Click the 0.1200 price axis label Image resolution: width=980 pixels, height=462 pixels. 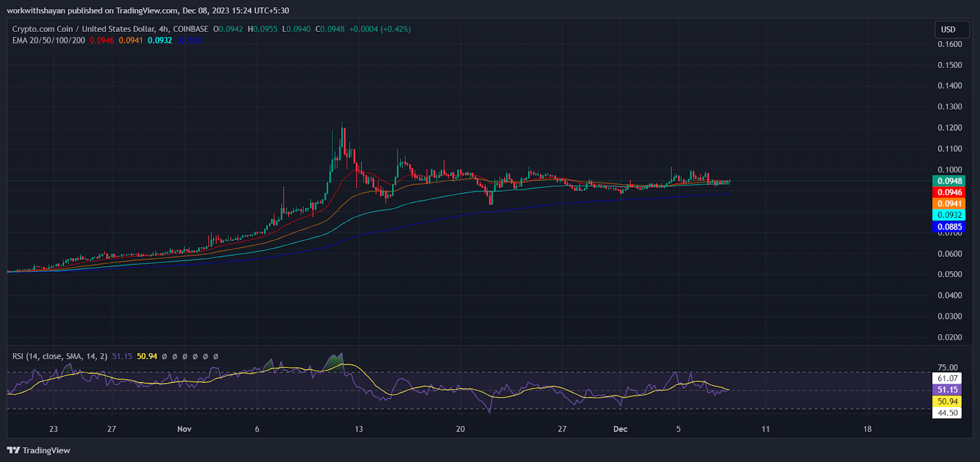click(949, 128)
